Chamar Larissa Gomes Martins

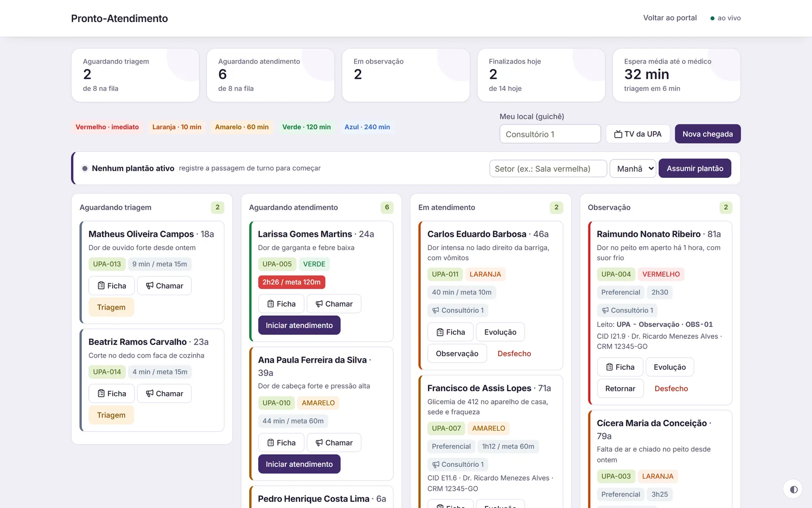click(x=334, y=304)
